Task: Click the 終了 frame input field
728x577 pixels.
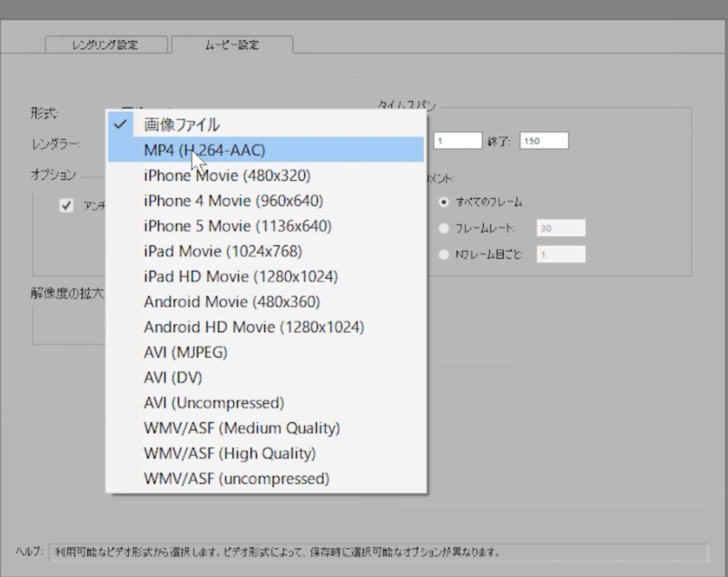Action: pyautogui.click(x=544, y=141)
